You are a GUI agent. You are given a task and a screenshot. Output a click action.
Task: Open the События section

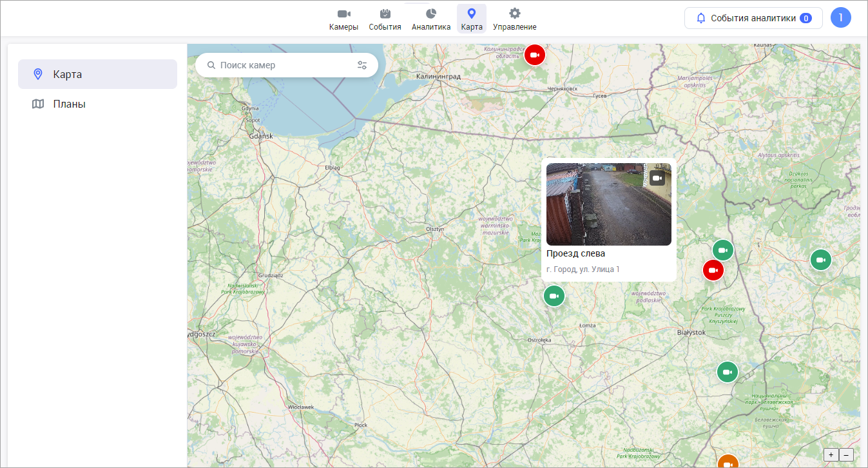385,19
